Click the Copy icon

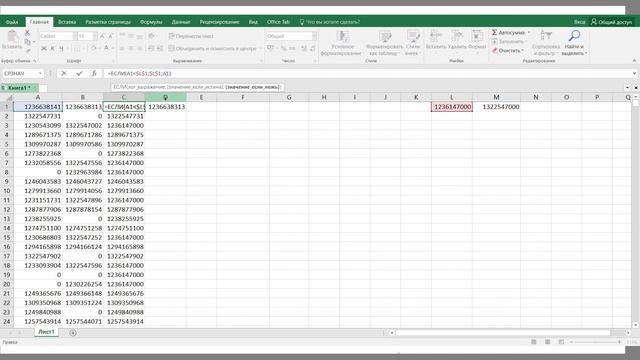tap(27, 42)
